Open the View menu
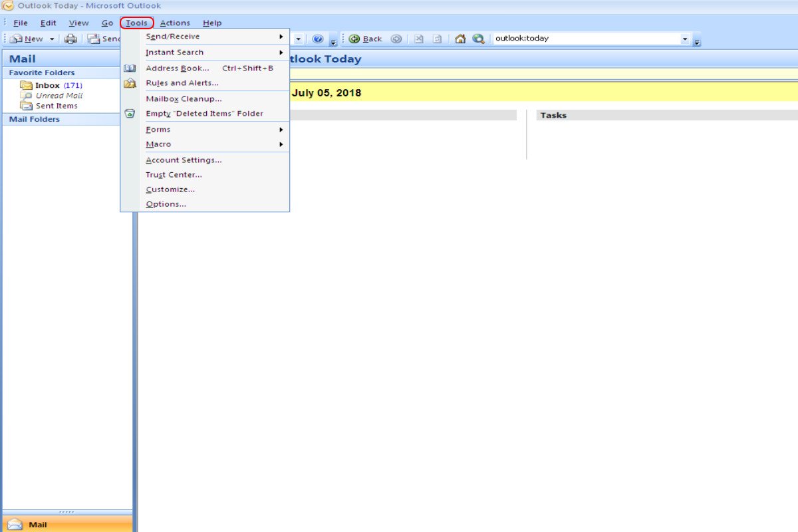 pos(78,23)
